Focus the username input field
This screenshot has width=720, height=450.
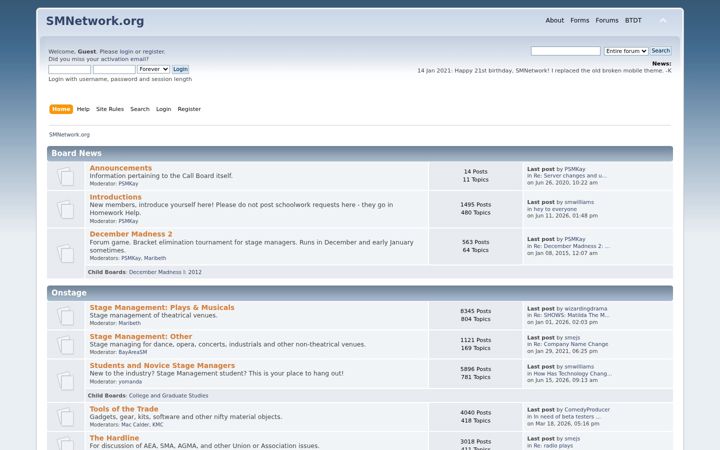70,69
